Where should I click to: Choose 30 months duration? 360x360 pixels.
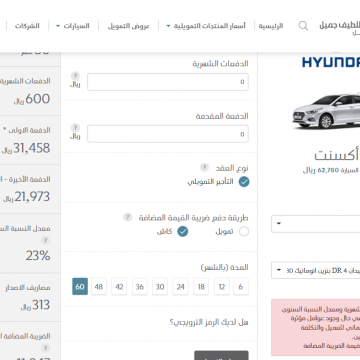click(x=160, y=287)
